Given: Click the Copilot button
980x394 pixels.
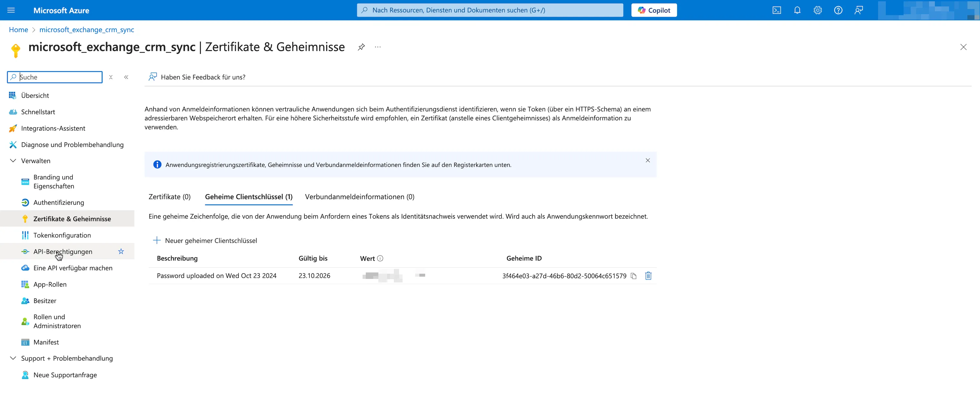Looking at the screenshot, I should (x=654, y=10).
